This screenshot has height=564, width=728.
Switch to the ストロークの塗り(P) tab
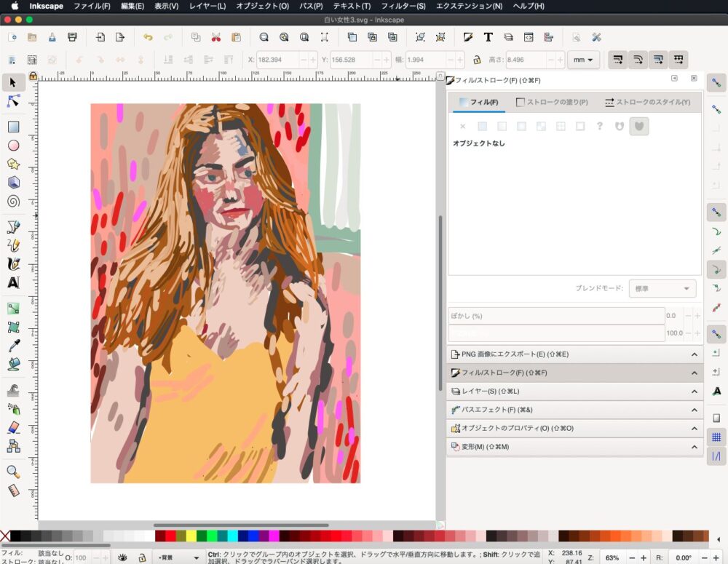coord(552,103)
